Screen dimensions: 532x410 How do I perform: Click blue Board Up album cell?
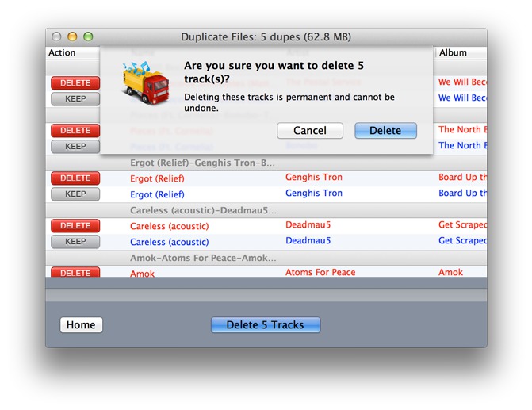[x=462, y=194]
